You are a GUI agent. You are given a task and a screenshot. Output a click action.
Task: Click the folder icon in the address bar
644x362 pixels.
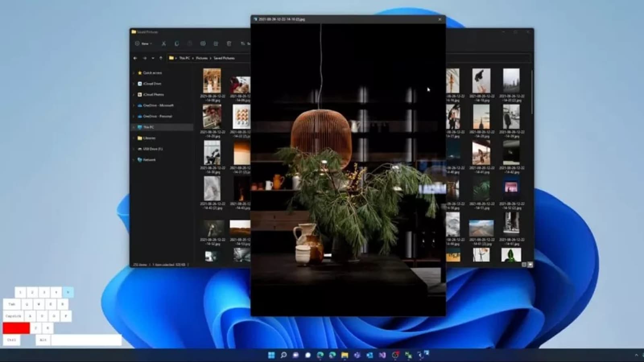[171, 58]
